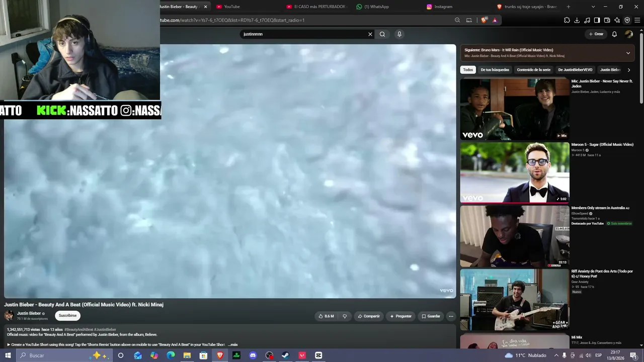This screenshot has width=644, height=362.
Task: Switch to the trunks ssj traje sayajin tab
Action: coord(526,7)
